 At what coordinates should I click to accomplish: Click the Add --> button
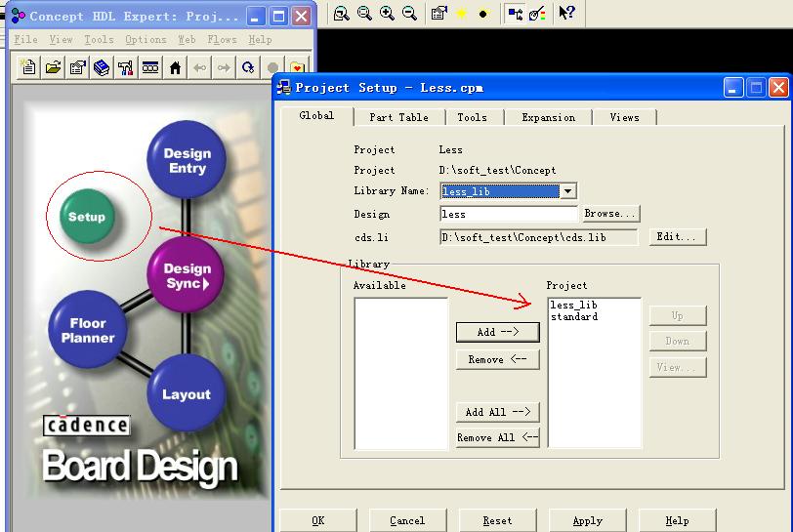point(498,332)
